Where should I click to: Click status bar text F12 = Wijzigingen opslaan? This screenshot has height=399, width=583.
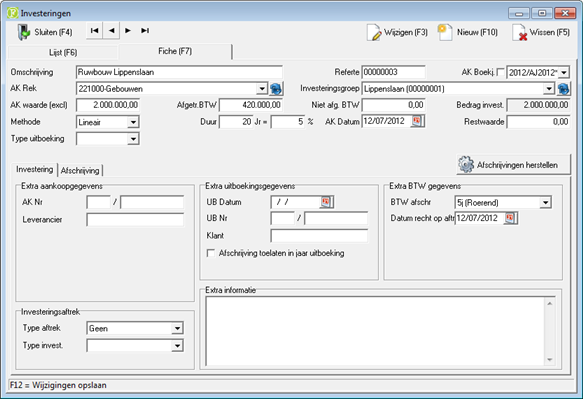58,385
